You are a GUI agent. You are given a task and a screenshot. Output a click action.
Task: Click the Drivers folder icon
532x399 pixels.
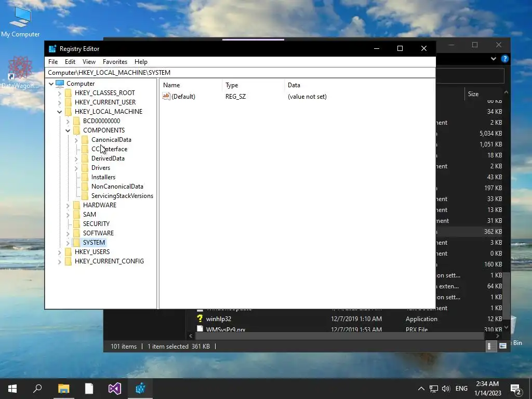[x=85, y=168]
